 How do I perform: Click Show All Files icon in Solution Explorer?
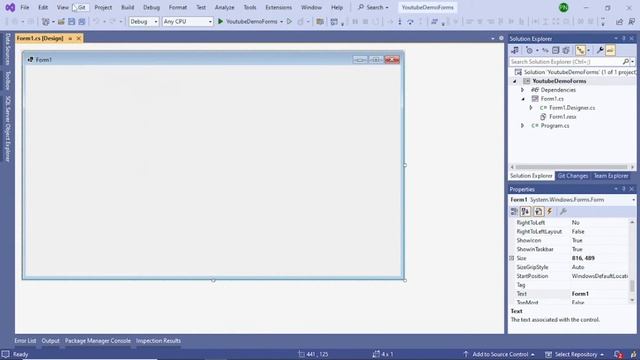point(566,50)
